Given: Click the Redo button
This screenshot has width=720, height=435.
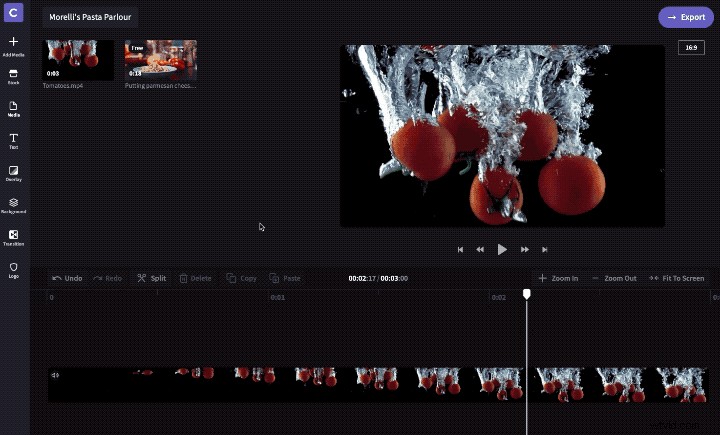Looking at the screenshot, I should click(x=108, y=278).
